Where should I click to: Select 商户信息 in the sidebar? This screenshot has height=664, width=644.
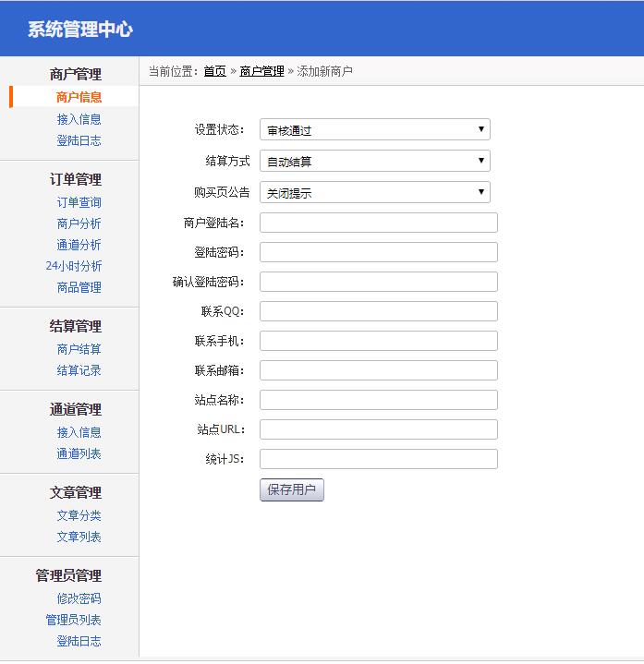pyautogui.click(x=79, y=97)
